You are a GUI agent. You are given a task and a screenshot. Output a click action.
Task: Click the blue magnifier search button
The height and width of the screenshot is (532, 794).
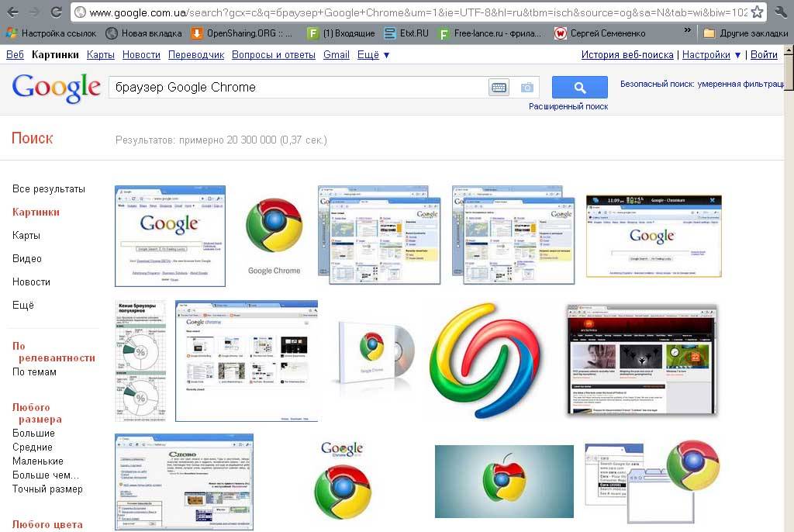(579, 87)
